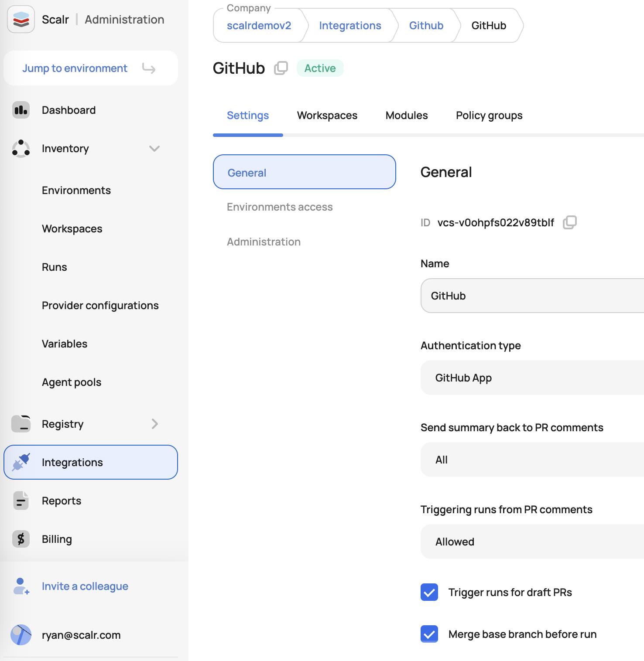Click the GitHub current breadcrumb item
Image resolution: width=644 pixels, height=661 pixels.
[489, 26]
